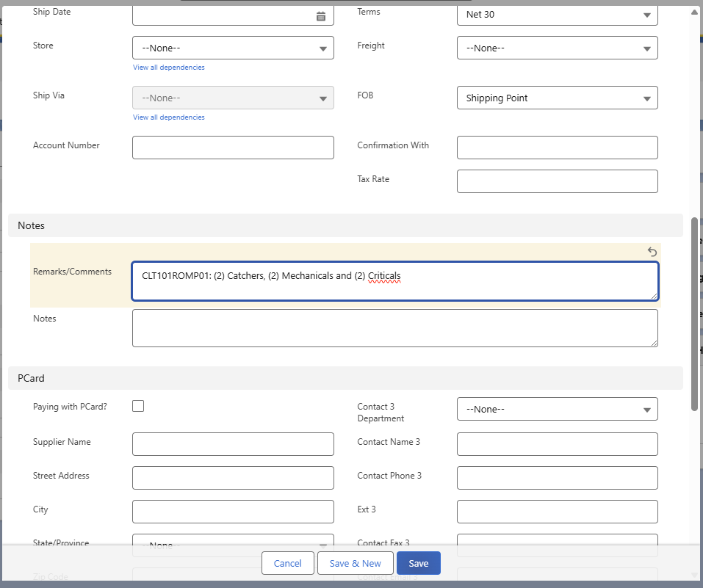The height and width of the screenshot is (588, 703).
Task: Open View all dependencies under Ship Via
Action: click(x=168, y=117)
